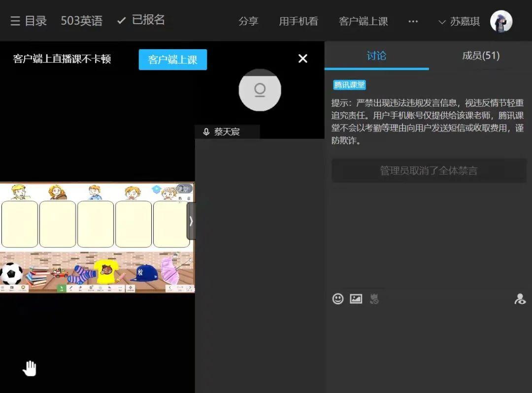Click the blue 客户端上课 button
This screenshot has width=532, height=393.
tap(172, 60)
